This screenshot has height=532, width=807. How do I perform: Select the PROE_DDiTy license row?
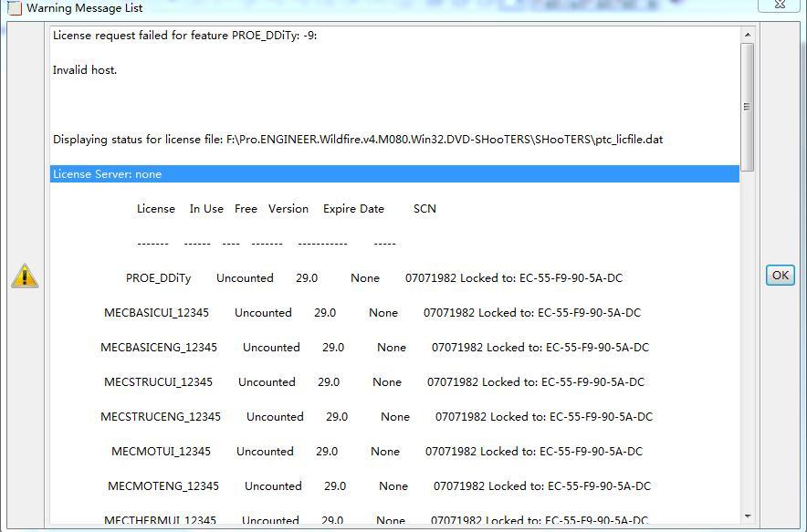point(394,278)
